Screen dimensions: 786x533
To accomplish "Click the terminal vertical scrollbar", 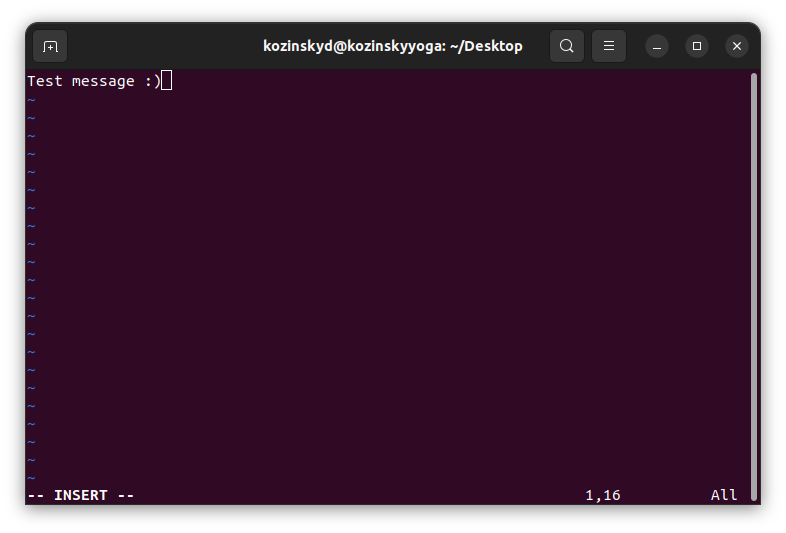I will pos(753,286).
